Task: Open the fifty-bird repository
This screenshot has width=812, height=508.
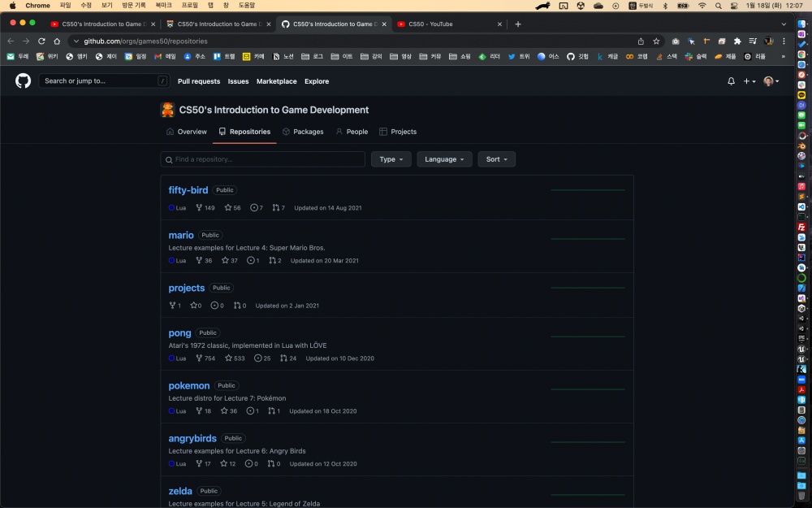Action: (x=188, y=190)
